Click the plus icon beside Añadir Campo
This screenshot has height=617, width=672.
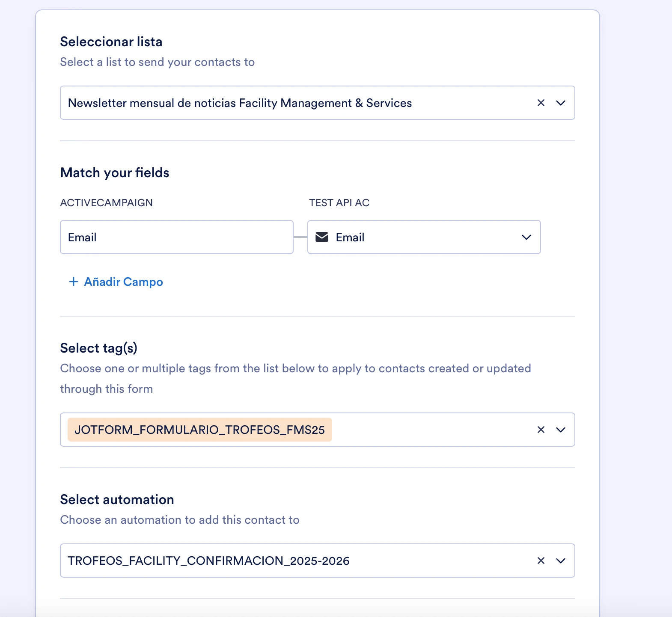(x=74, y=282)
